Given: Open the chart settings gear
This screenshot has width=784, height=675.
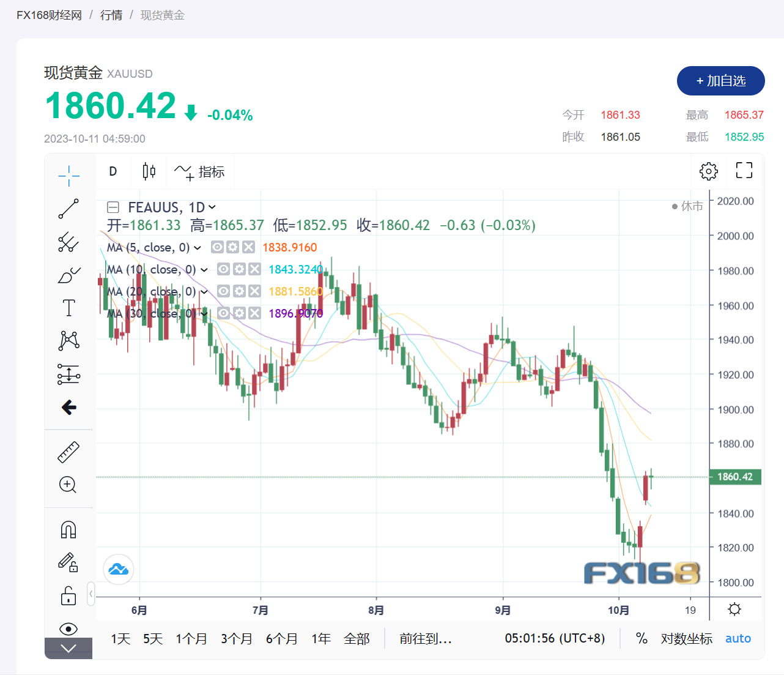Looking at the screenshot, I should click(708, 171).
